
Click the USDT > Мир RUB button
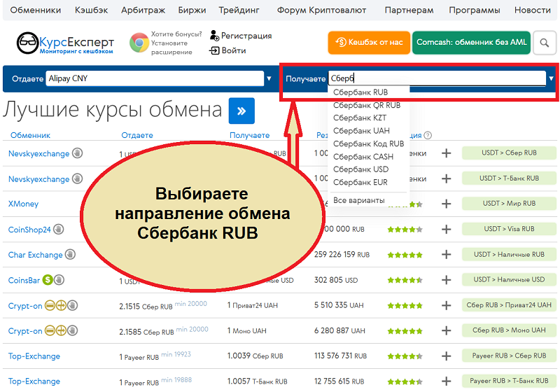[509, 204]
